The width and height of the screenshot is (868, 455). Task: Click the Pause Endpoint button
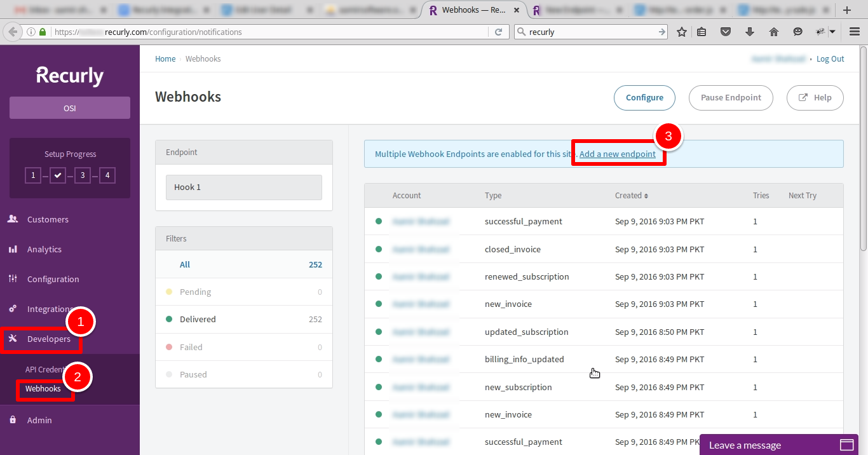coord(731,97)
